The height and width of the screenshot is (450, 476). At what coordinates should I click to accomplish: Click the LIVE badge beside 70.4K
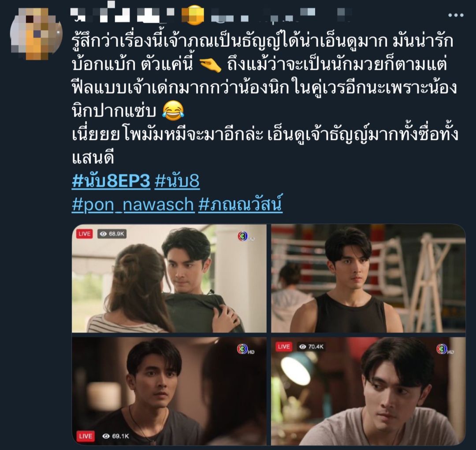[284, 347]
